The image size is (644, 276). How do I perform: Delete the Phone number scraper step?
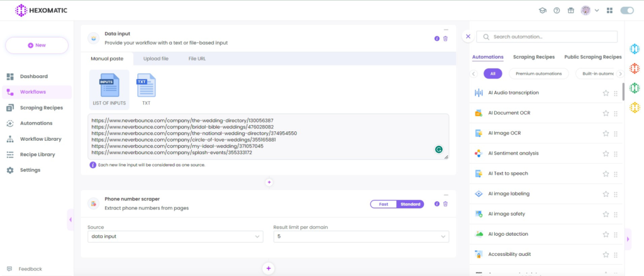(x=445, y=204)
